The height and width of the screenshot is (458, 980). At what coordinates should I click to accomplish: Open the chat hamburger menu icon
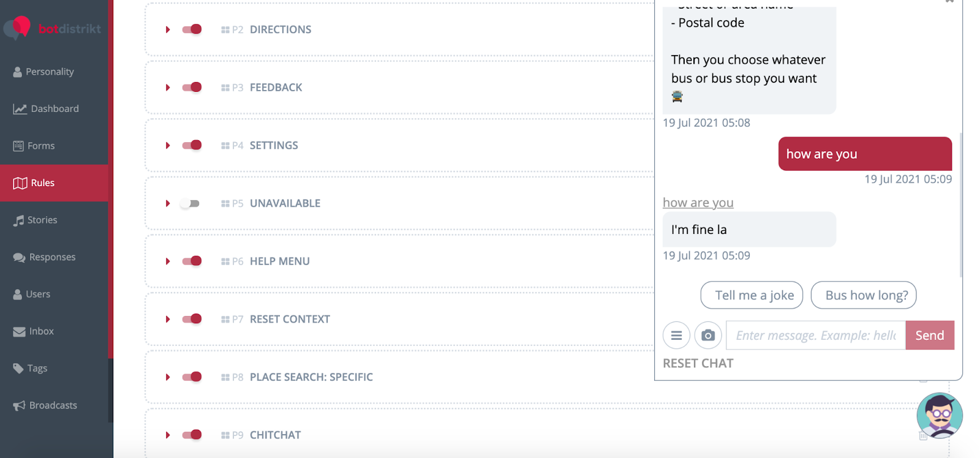tap(676, 336)
